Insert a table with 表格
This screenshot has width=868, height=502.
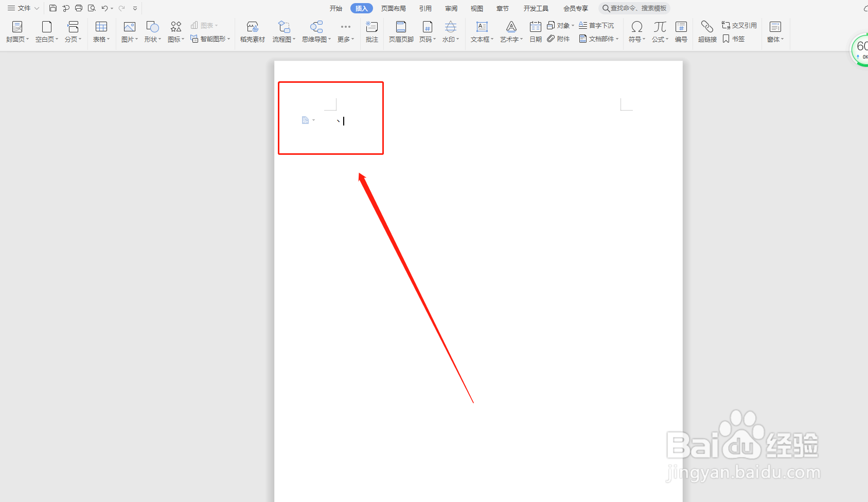pyautogui.click(x=101, y=32)
